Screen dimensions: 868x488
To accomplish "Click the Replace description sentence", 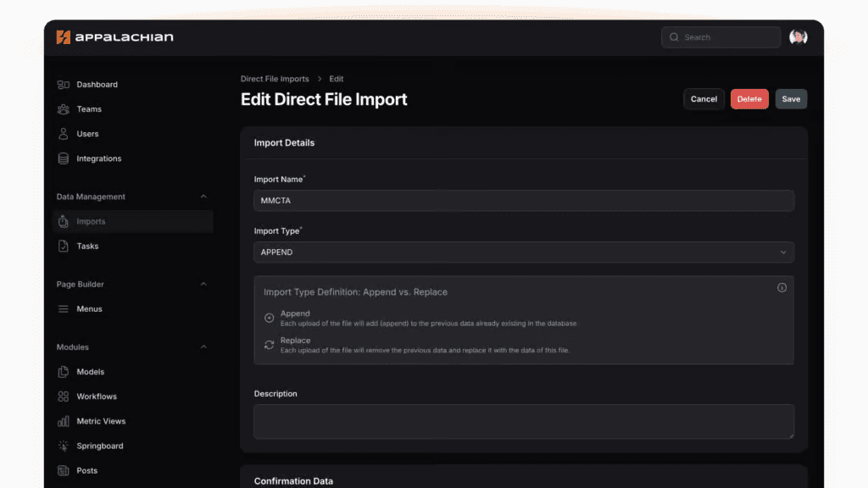I will point(425,350).
